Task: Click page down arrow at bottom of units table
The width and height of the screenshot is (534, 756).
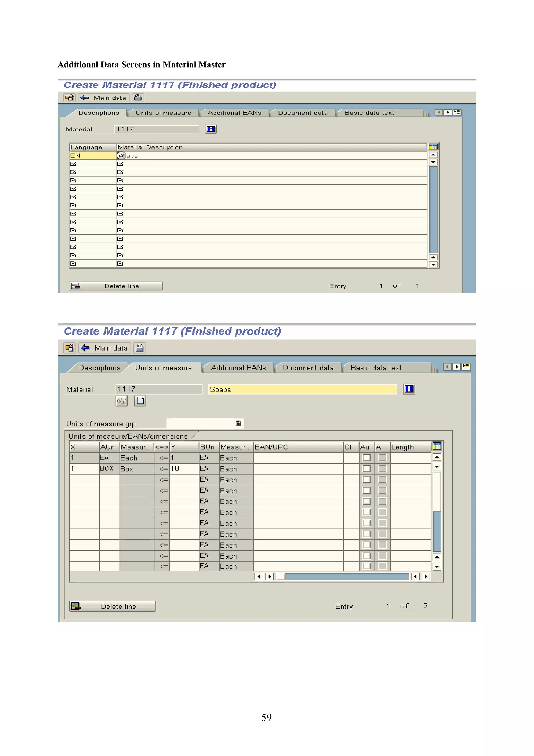Action: point(436,567)
